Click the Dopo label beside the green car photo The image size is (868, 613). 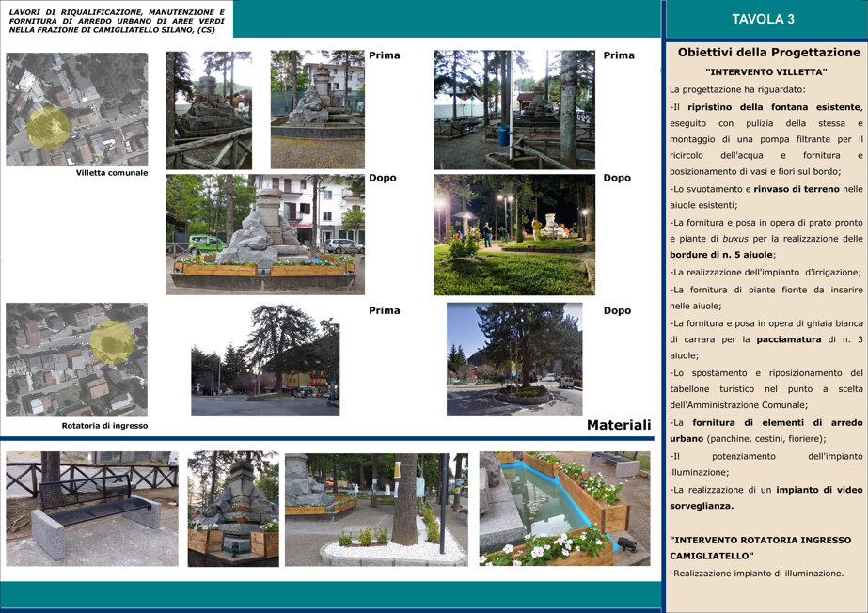(x=383, y=178)
